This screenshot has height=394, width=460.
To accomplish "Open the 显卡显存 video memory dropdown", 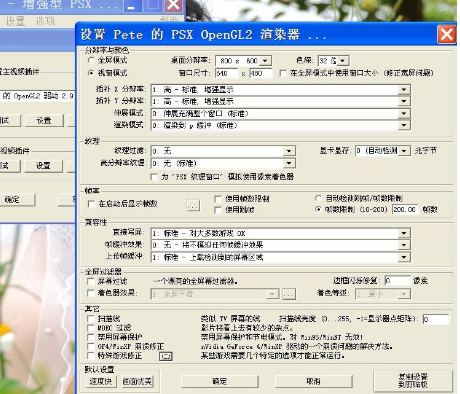I will pos(404,151).
